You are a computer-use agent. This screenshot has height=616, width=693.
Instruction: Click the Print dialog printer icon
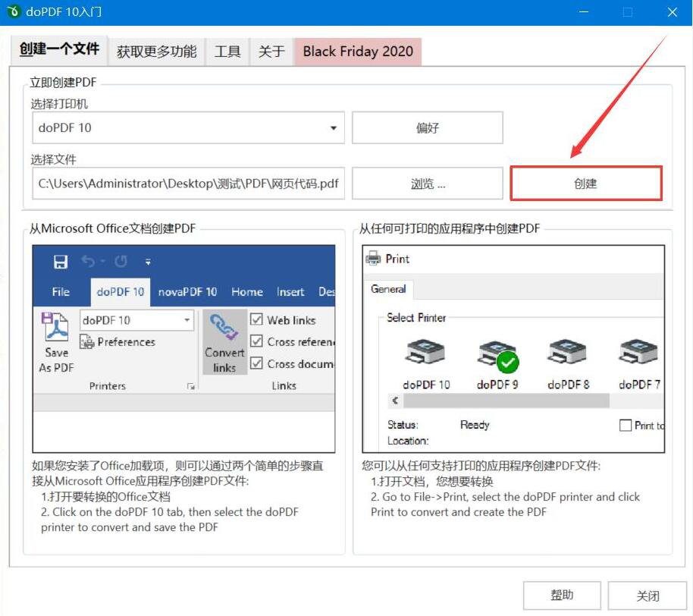coord(373,258)
